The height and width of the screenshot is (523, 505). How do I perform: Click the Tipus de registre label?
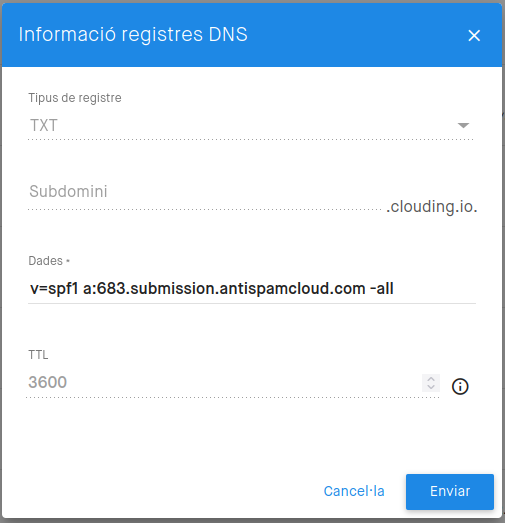pyautogui.click(x=75, y=98)
